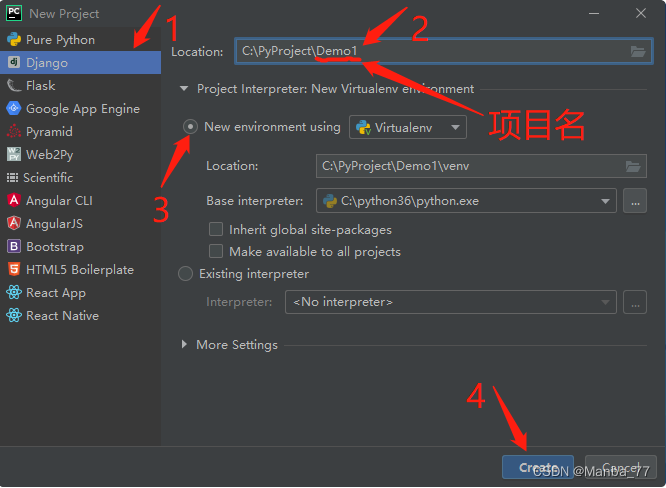Screen dimensions: 666x488
Task: Browse folder icon in project Location field
Action: coord(638,51)
